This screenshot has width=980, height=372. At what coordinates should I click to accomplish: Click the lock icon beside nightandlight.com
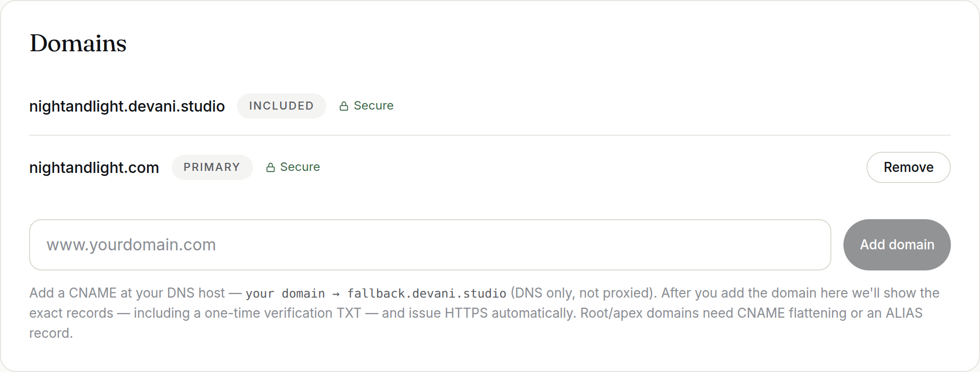(x=271, y=167)
